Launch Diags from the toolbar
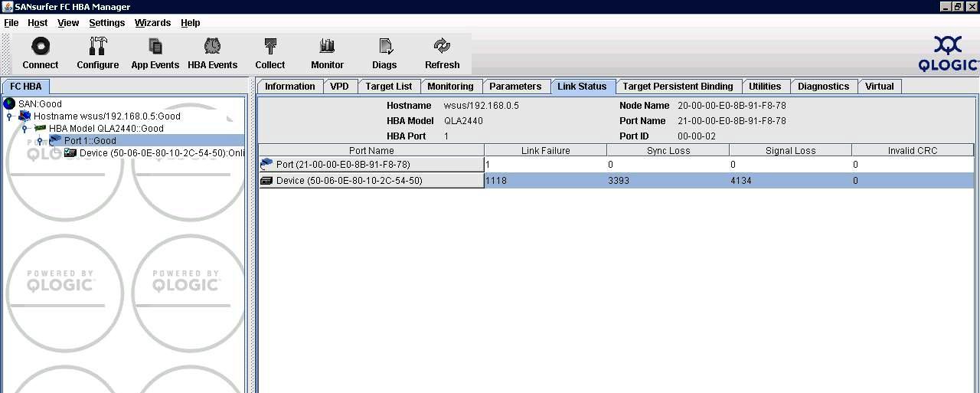The width and height of the screenshot is (980, 393). click(x=384, y=54)
